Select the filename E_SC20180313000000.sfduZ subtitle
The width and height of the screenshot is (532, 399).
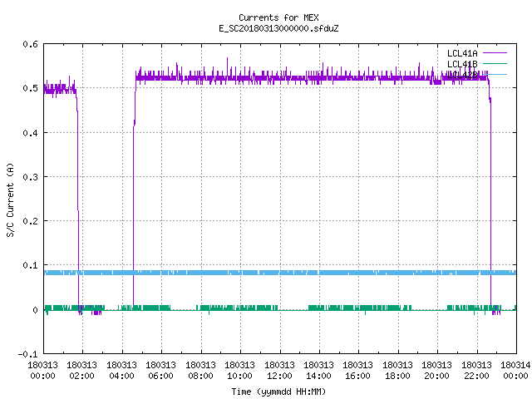(x=278, y=28)
